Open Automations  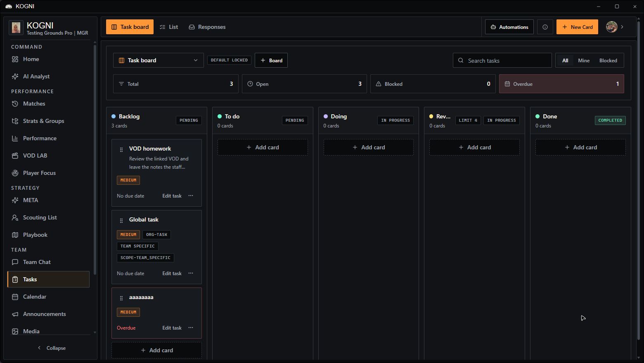509,27
